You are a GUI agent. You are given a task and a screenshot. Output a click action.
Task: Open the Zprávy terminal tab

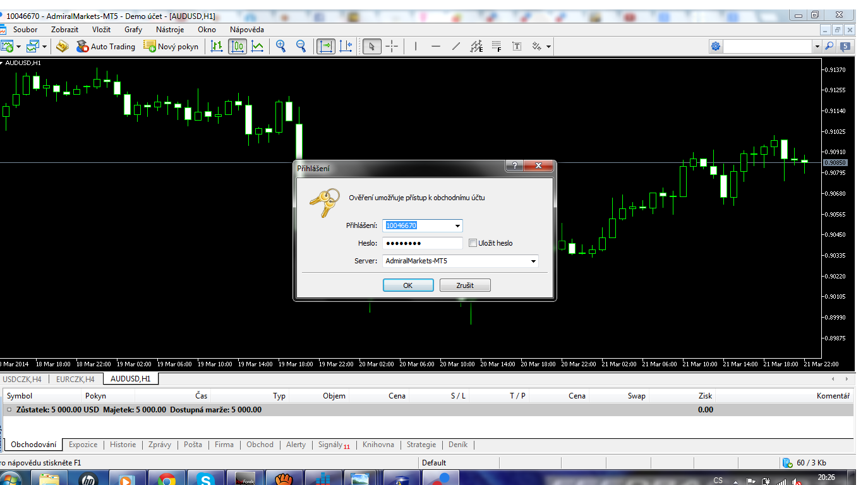pyautogui.click(x=160, y=445)
